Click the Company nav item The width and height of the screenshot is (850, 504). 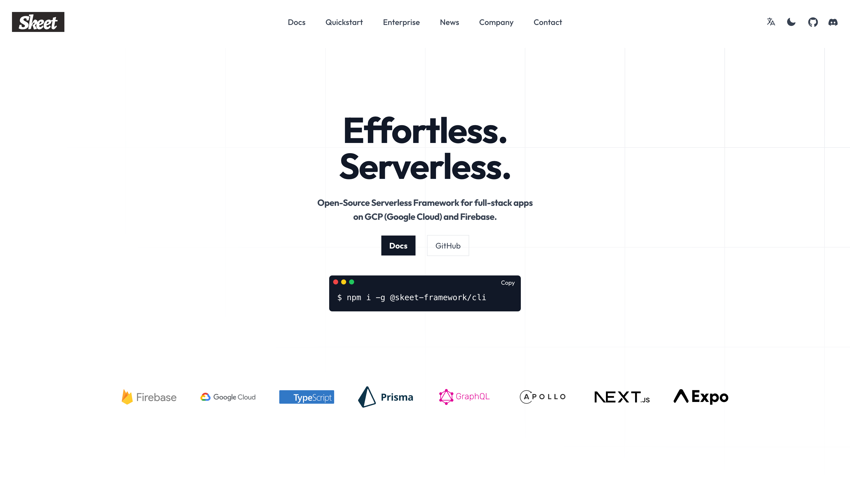[496, 22]
